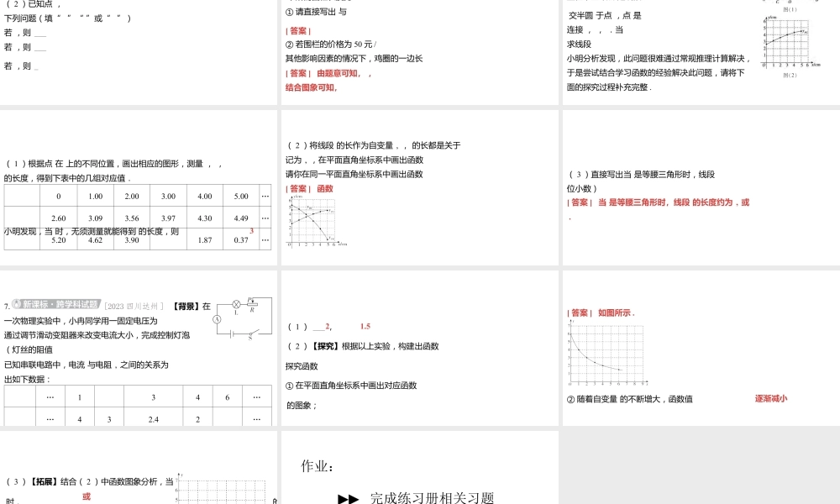
Task: Click the ellipsis cell in the data table
Action: (x=265, y=196)
